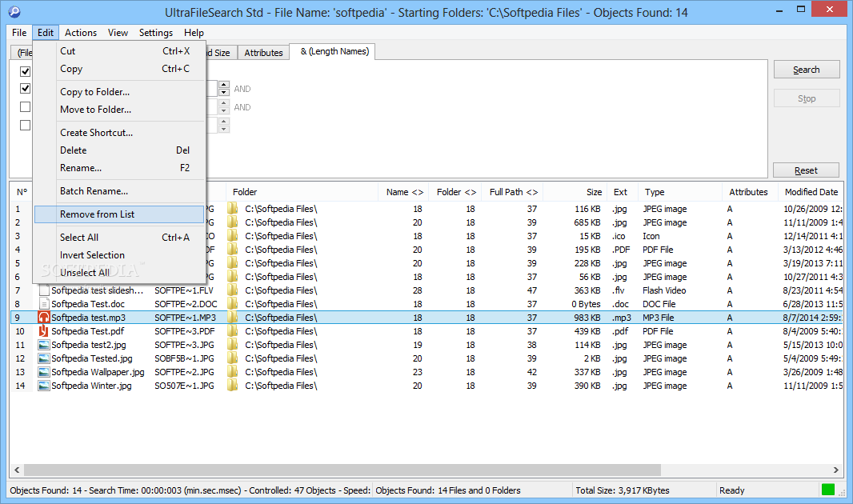Click the MP3 icon of Softpedia test.mp3
Screen dimensions: 853x504
tap(43, 318)
